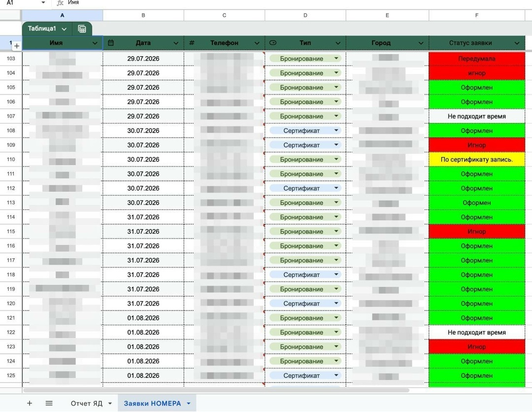Image resolution: width=532 pixels, height=412 pixels.
Task: Click the 31.07.2026 date cell in row 117
Action: (x=143, y=260)
